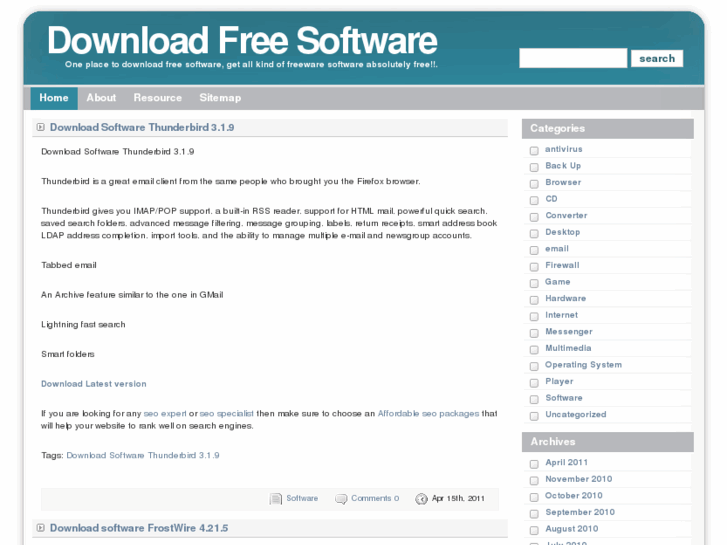Click the bullet icon beside Player

(x=534, y=383)
